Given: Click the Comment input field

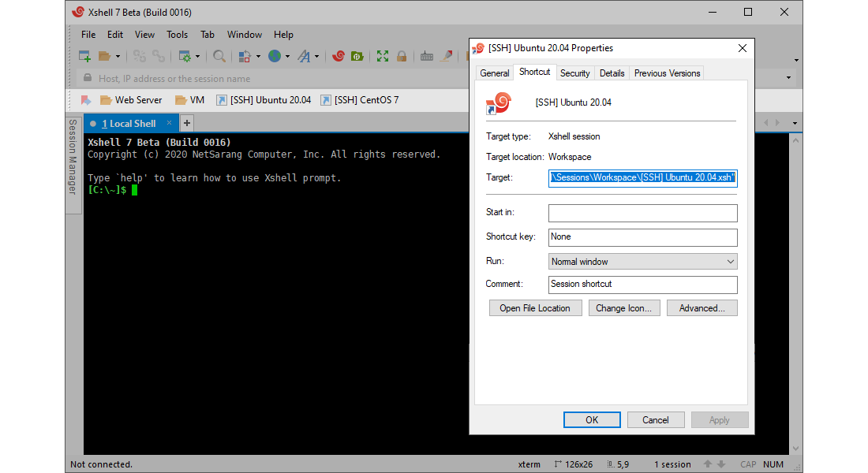Looking at the screenshot, I should pos(642,285).
